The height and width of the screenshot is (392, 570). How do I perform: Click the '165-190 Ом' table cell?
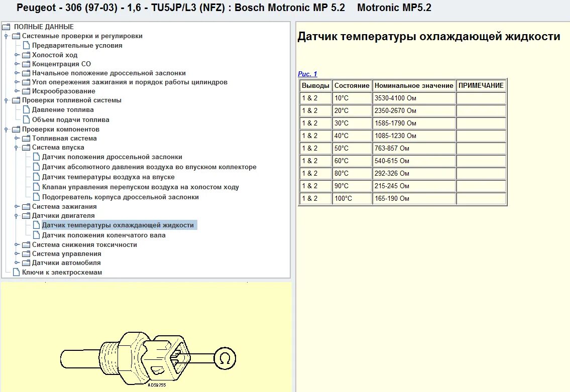tap(414, 198)
